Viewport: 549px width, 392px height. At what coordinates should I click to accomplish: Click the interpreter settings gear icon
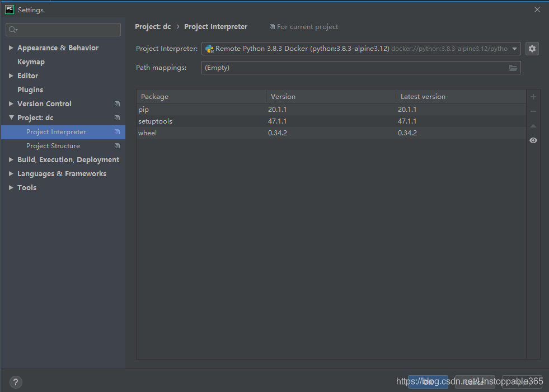pos(532,49)
